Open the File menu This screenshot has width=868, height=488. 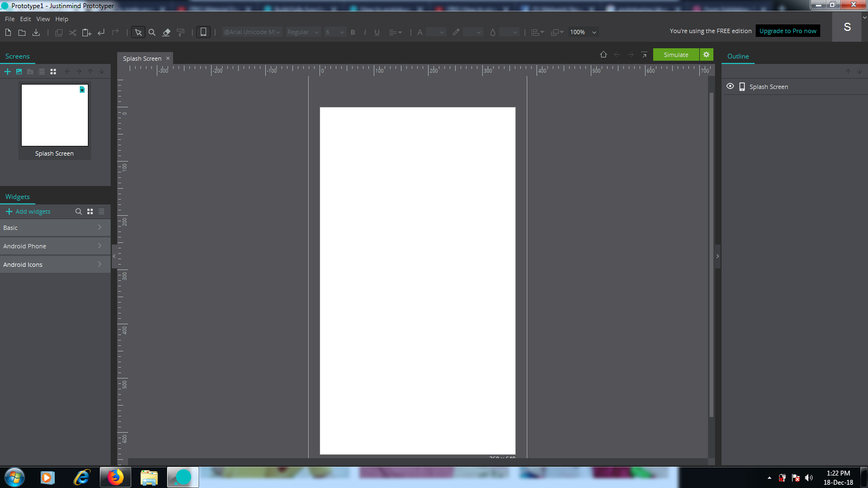(x=10, y=19)
